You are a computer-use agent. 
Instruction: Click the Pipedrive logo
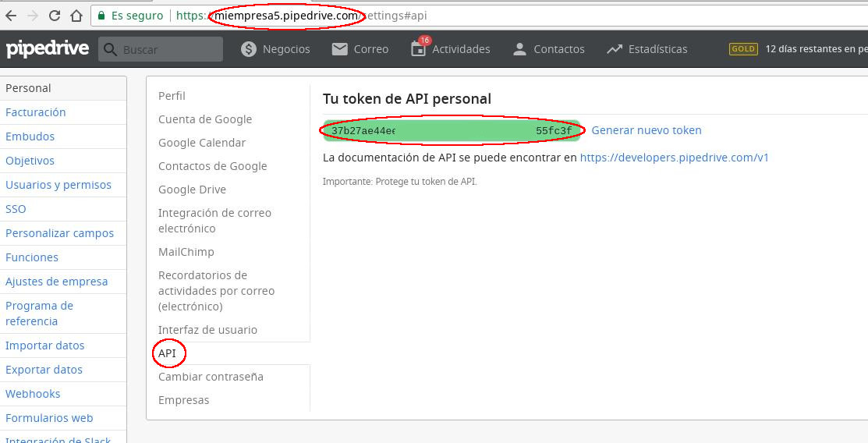[x=48, y=49]
